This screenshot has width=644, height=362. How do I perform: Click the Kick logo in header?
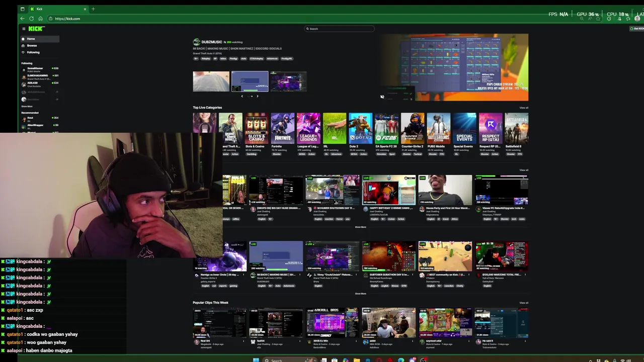[36, 29]
